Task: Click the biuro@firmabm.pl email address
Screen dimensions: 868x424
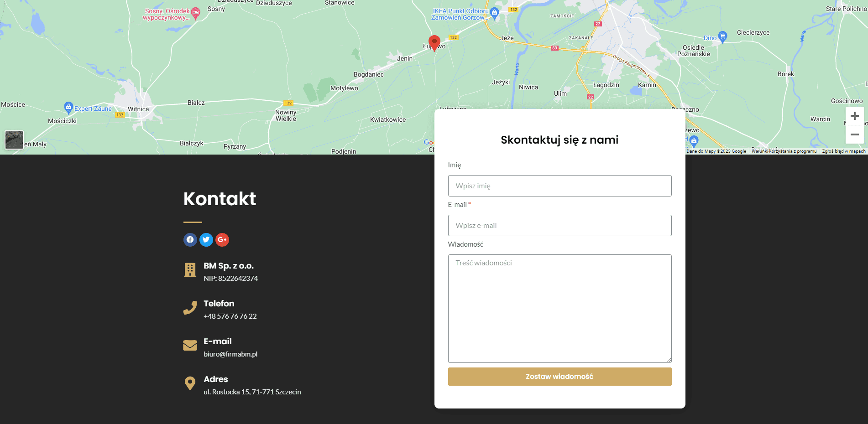Action: (230, 354)
